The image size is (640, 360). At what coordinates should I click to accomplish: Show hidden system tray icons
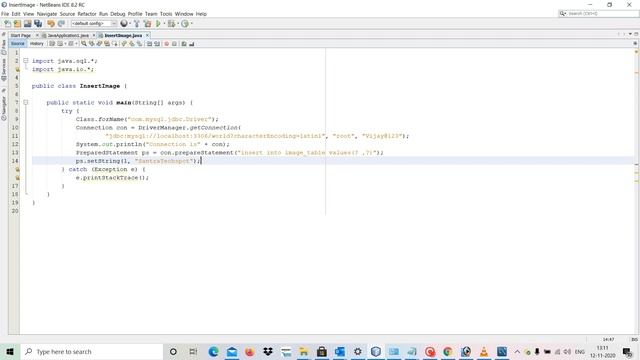517,352
